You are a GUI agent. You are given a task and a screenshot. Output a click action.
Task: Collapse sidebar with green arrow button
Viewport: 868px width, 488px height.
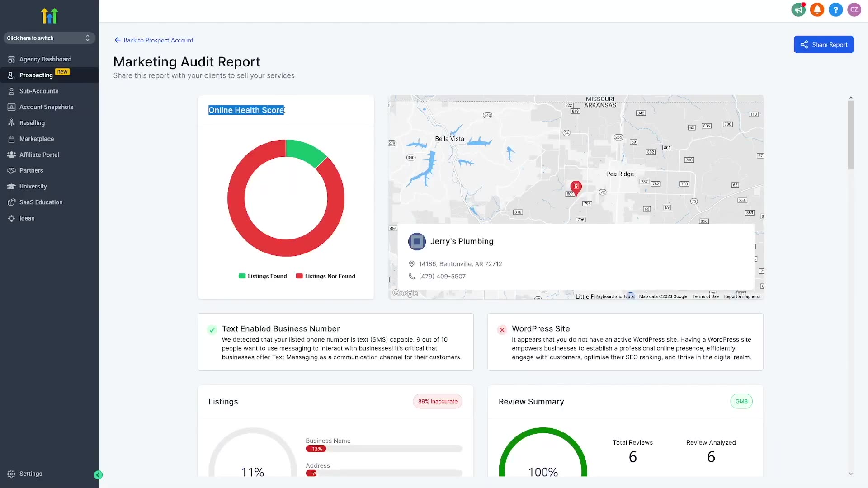(x=98, y=474)
